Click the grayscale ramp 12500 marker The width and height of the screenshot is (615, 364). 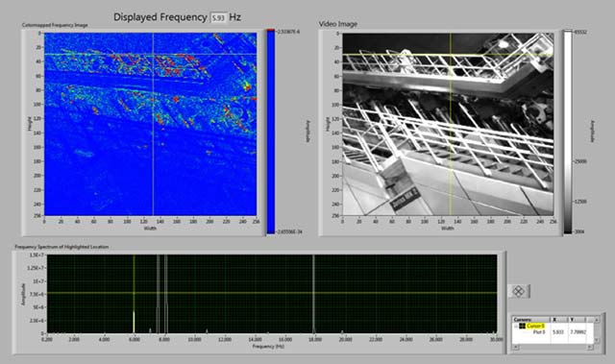tap(580, 202)
